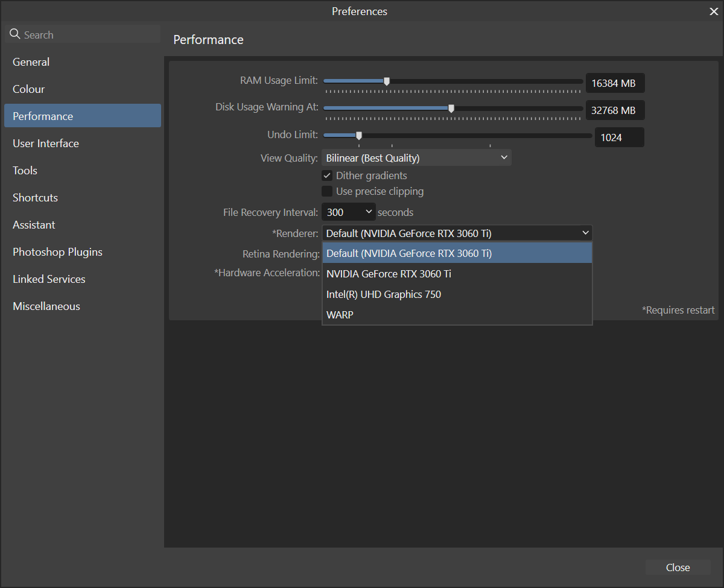Screen dimensions: 724x588
Task: View the Shortcuts settings
Action: pyautogui.click(x=34, y=197)
